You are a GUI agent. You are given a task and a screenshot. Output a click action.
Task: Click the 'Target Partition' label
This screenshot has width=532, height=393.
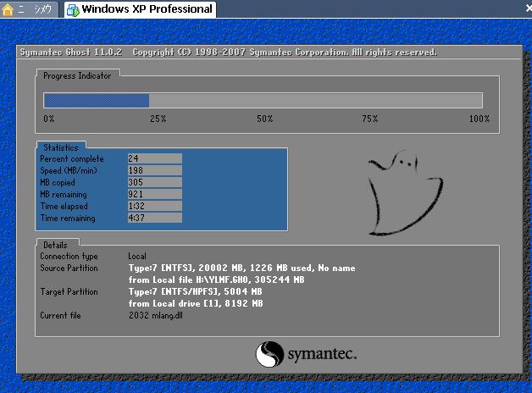(x=69, y=291)
